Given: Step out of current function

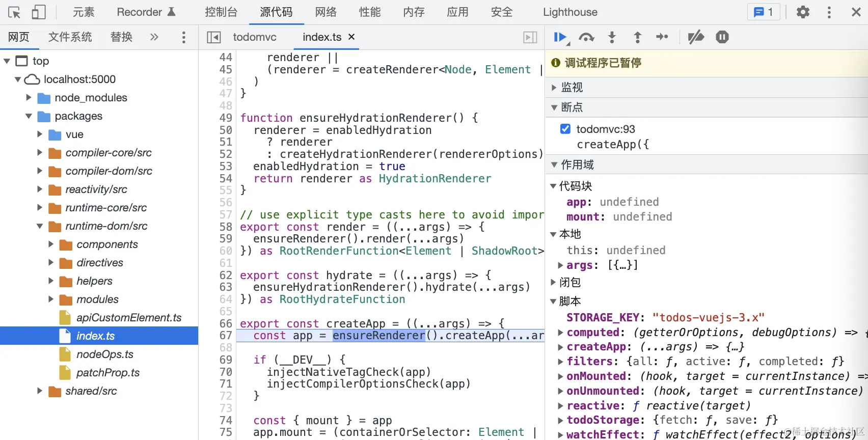Looking at the screenshot, I should (x=637, y=37).
